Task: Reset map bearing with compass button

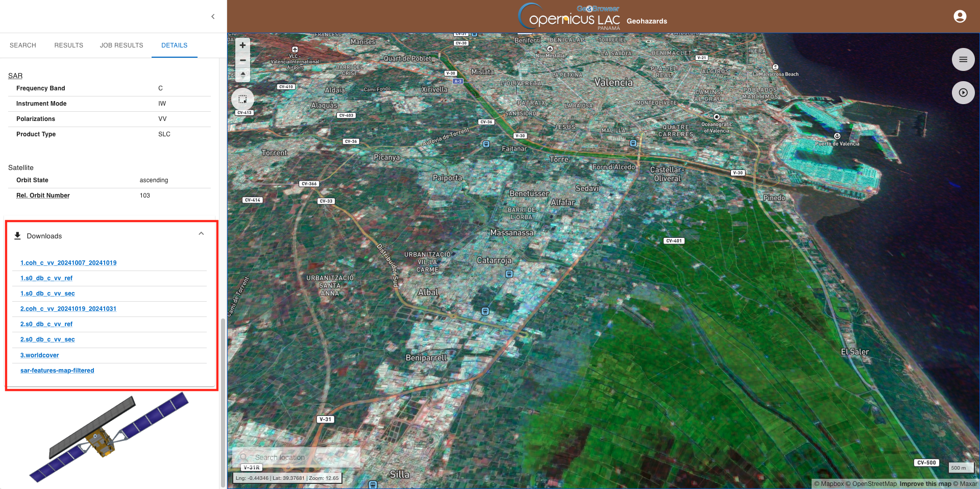Action: 242,75
